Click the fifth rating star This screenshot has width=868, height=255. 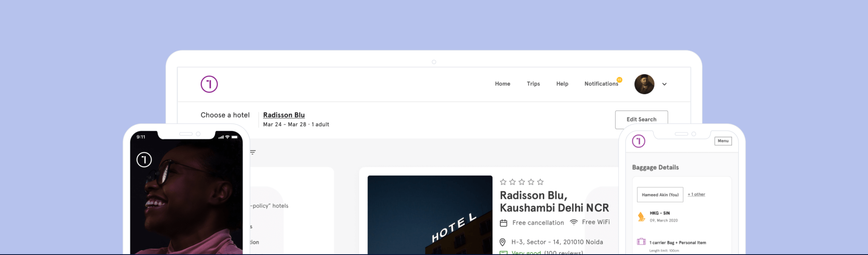(x=540, y=182)
